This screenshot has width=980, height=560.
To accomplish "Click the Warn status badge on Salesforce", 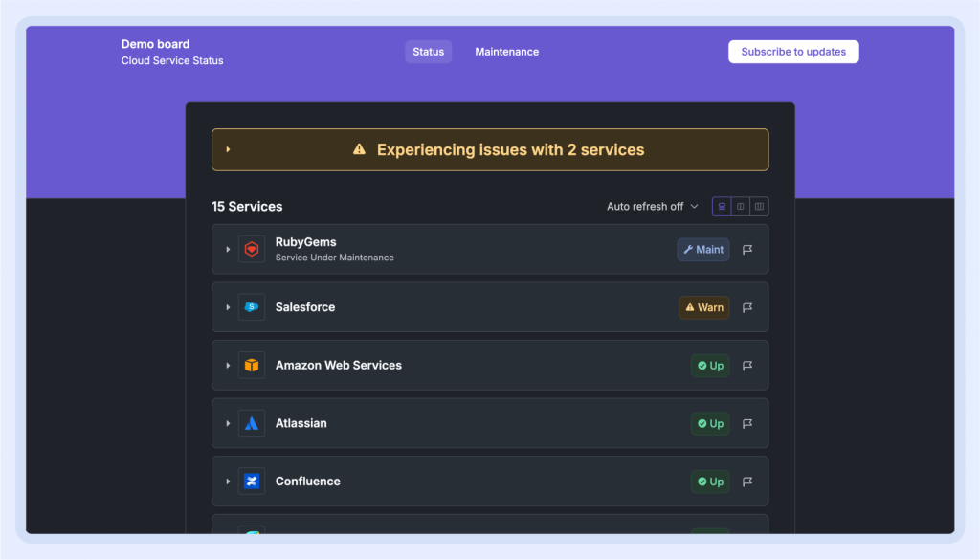I will coord(704,307).
